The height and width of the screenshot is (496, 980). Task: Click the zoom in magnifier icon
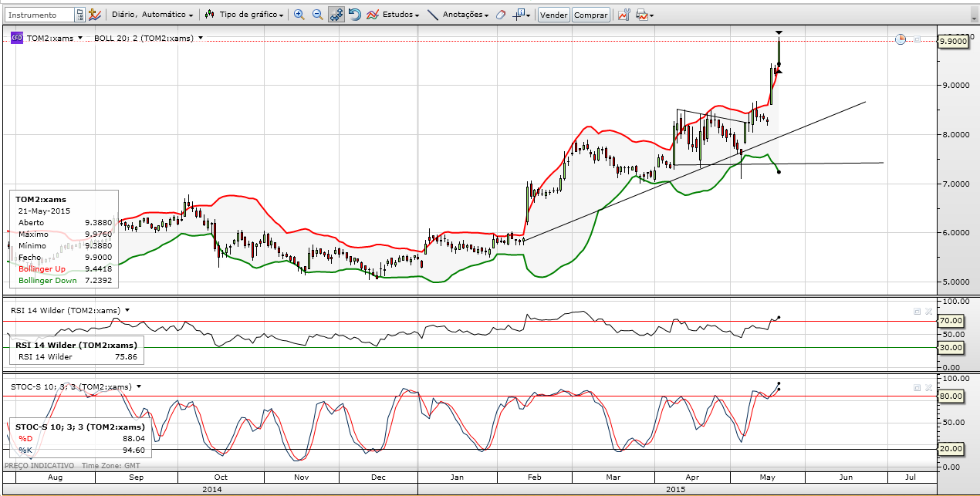(299, 15)
